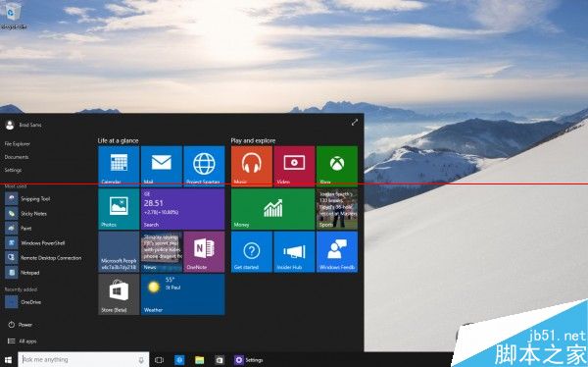Click the Life at a glance group title
588x367 pixels.
pyautogui.click(x=119, y=140)
